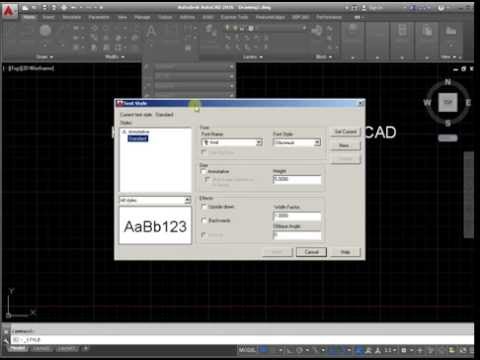This screenshot has width=480, height=360.
Task: Click New file icon in Quick Access Toolbar
Action: (26, 7)
